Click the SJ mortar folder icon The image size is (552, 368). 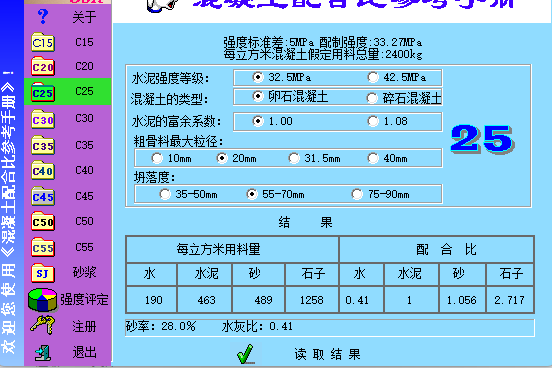43,273
